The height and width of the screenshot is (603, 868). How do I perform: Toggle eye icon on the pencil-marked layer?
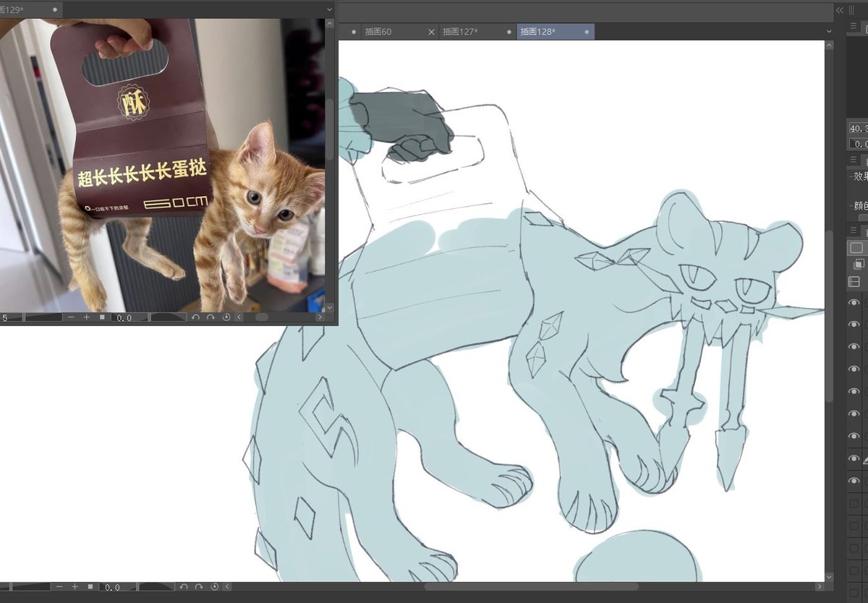[854, 459]
